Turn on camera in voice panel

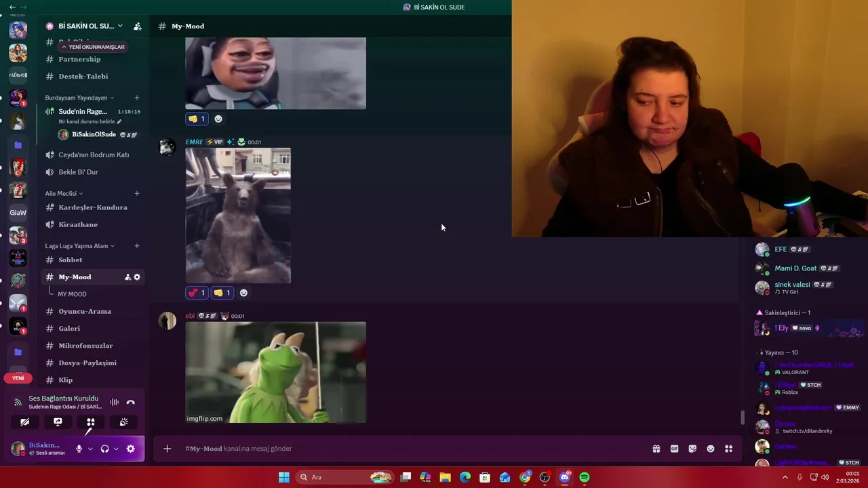tap(25, 422)
